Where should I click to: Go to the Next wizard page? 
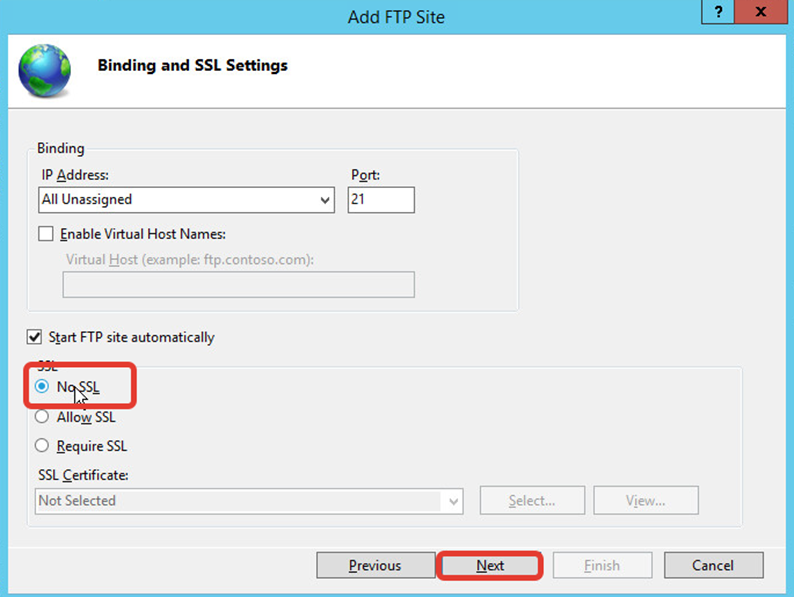point(490,565)
